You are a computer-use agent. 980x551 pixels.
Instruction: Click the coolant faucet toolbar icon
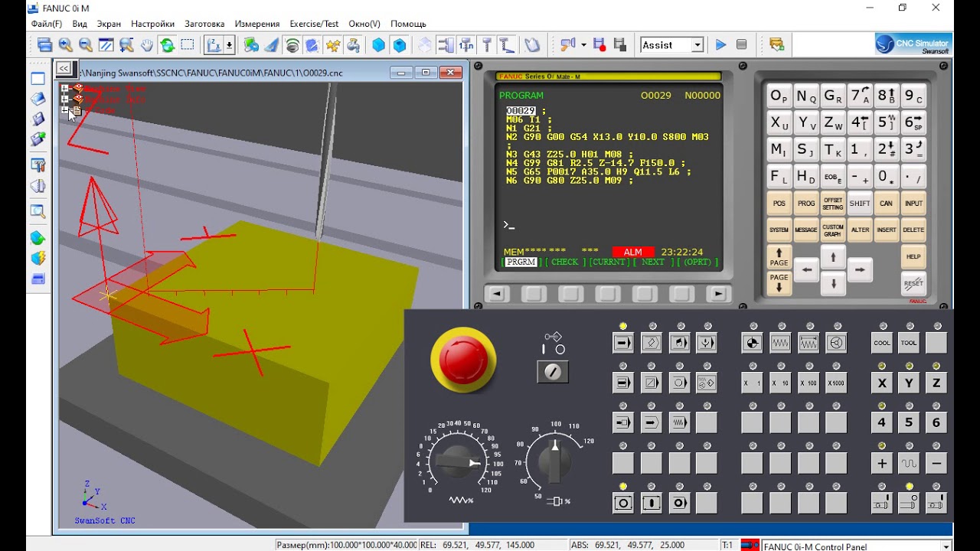click(353, 45)
